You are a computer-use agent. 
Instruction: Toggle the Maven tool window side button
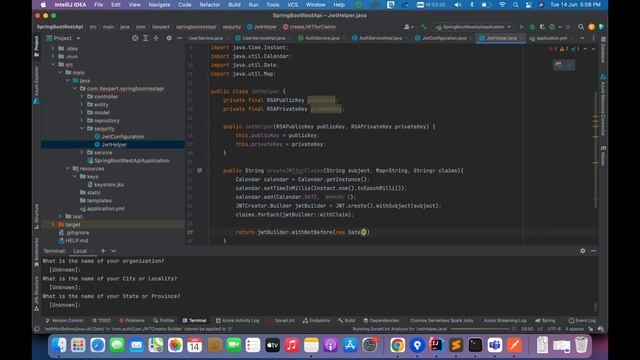point(603,156)
